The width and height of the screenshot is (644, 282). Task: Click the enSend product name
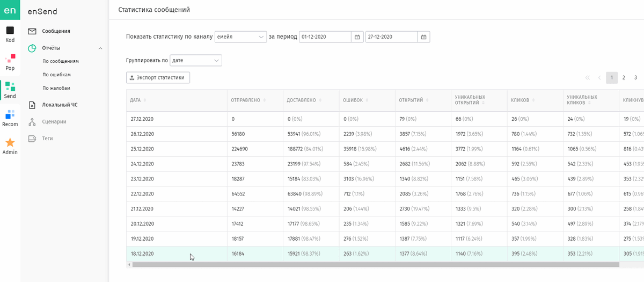tap(42, 11)
